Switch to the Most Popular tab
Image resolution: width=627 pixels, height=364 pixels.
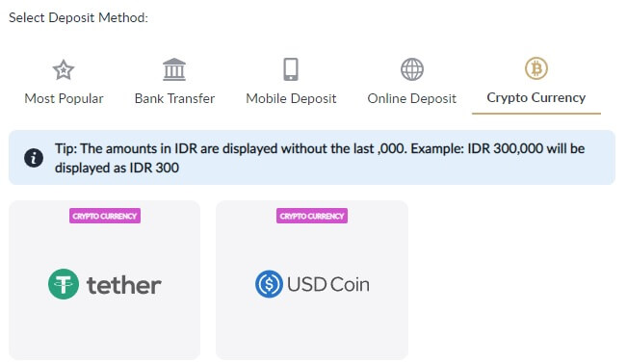64,98
